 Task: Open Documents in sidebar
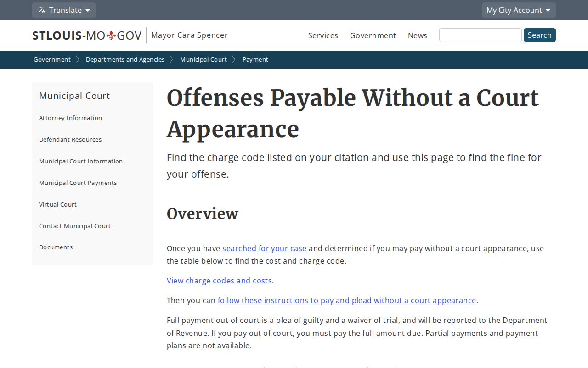(56, 247)
